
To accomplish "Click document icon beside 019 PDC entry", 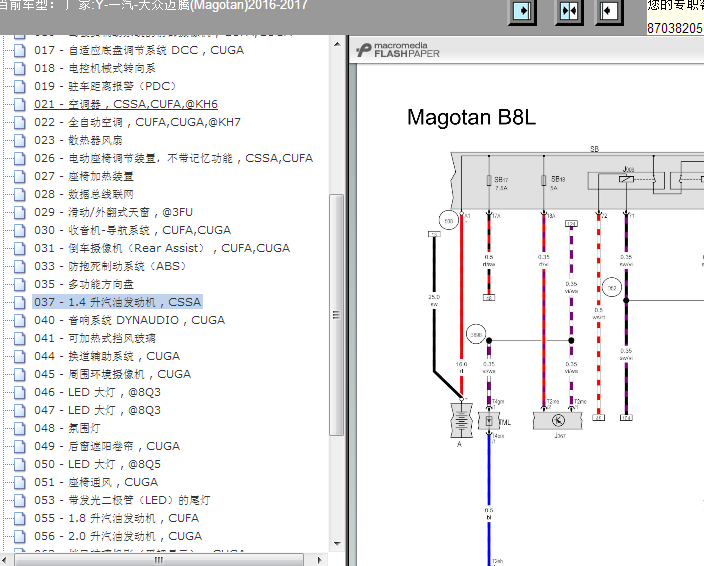I will (19, 86).
